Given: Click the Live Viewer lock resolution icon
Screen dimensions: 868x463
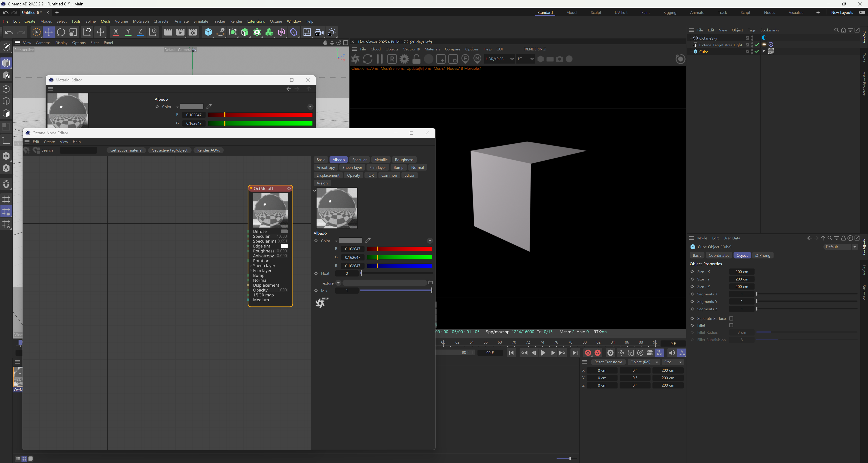Looking at the screenshot, I should point(416,59).
